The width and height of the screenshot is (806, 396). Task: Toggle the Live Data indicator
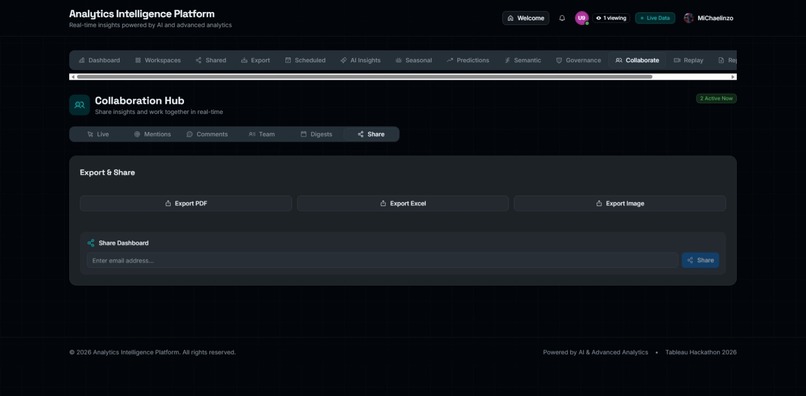pyautogui.click(x=655, y=18)
